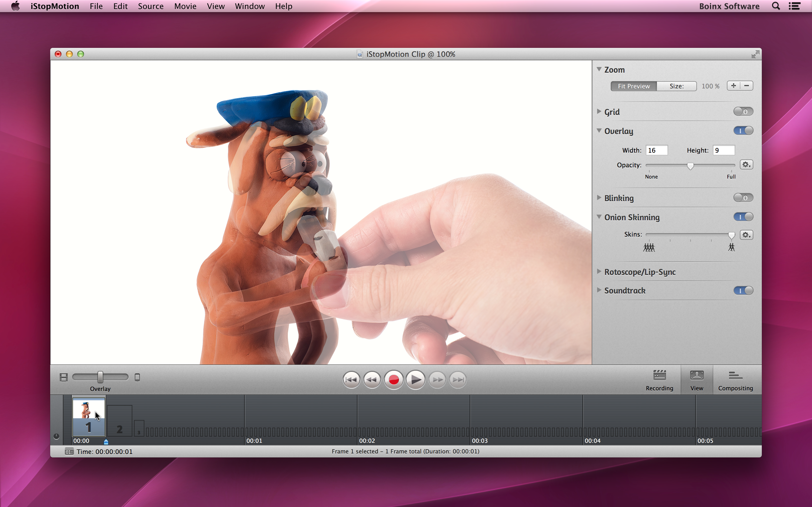Disable the Soundtrack toggle switch
The image size is (812, 507).
point(743,290)
